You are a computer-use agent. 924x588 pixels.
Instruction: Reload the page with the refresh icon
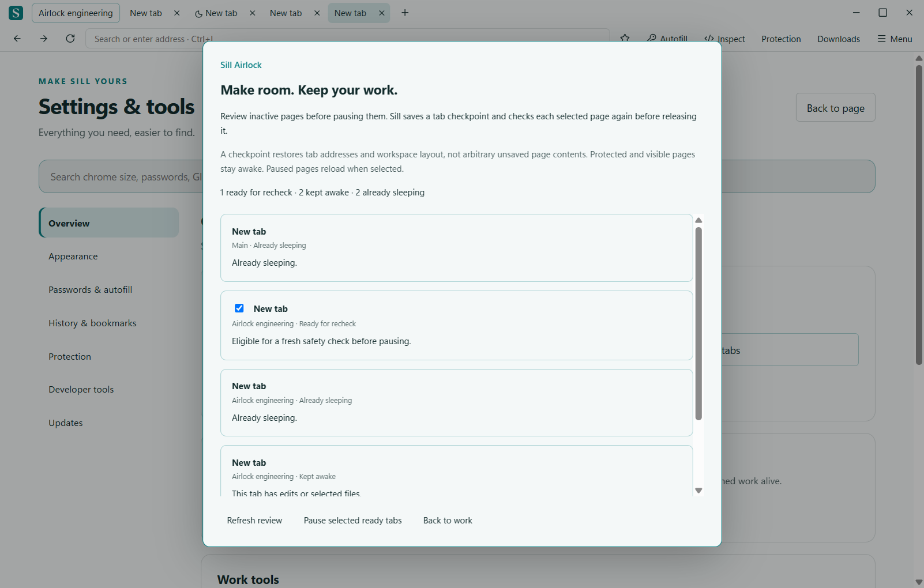click(70, 39)
